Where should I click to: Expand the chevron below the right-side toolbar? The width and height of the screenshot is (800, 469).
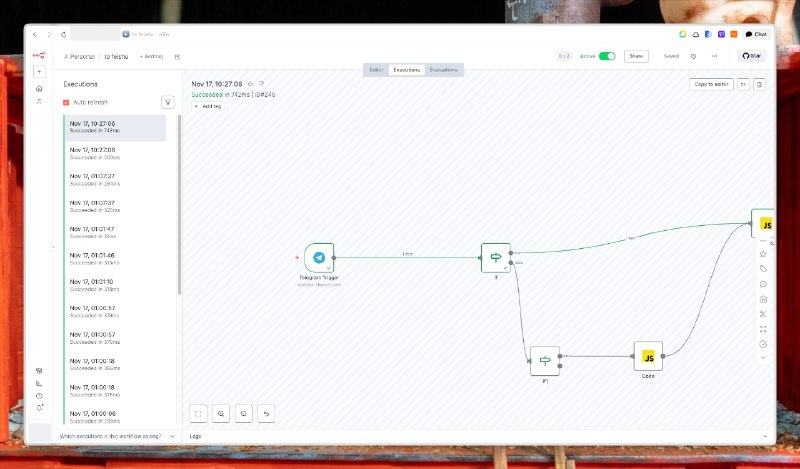pyautogui.click(x=763, y=357)
